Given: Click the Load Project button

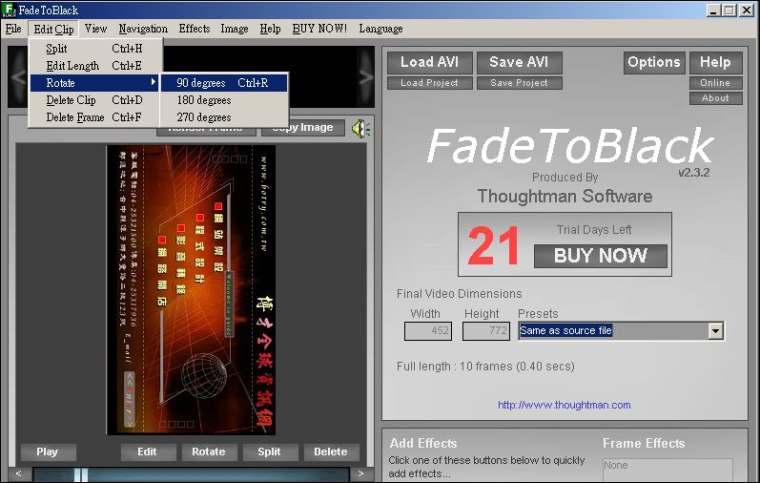Looking at the screenshot, I should click(x=429, y=83).
